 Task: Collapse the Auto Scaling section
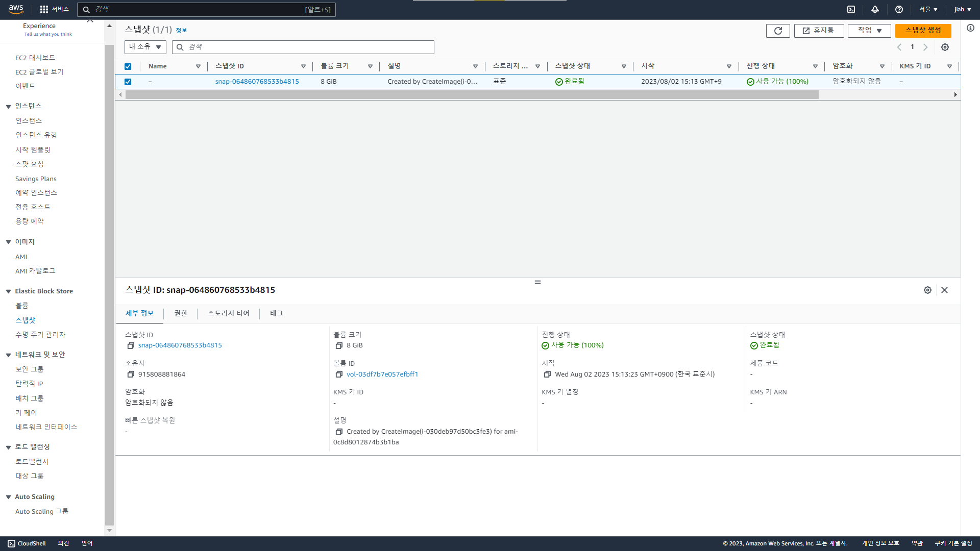(8, 497)
